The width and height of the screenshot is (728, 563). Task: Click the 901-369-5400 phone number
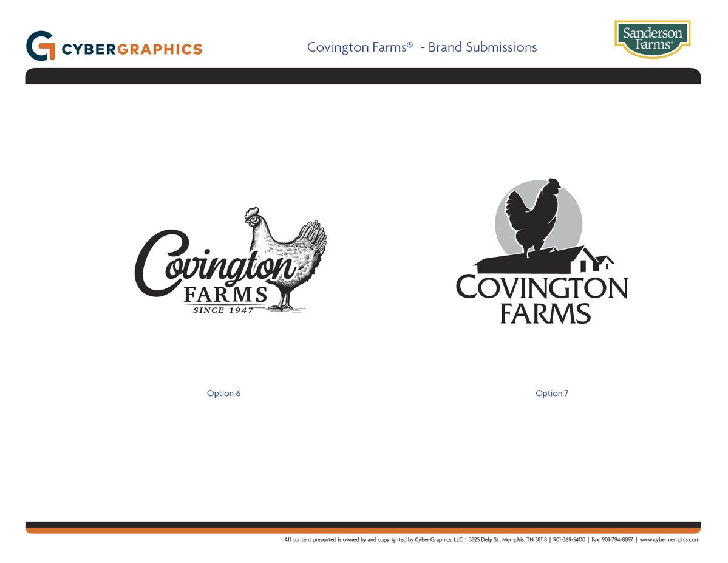[569, 539]
